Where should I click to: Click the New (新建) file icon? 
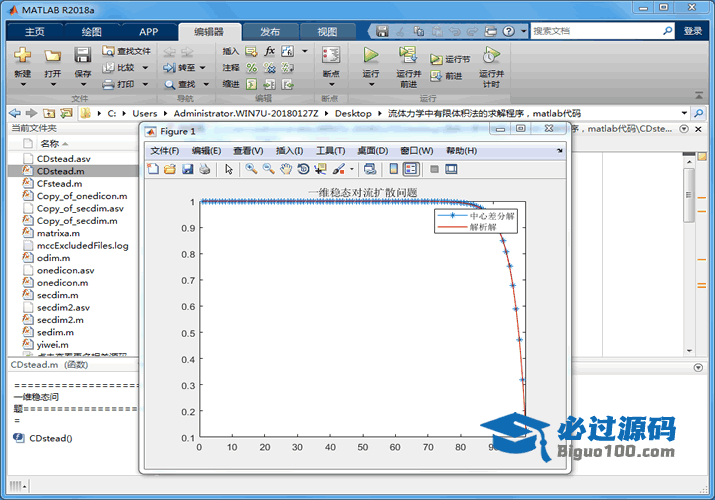pyautogui.click(x=22, y=55)
